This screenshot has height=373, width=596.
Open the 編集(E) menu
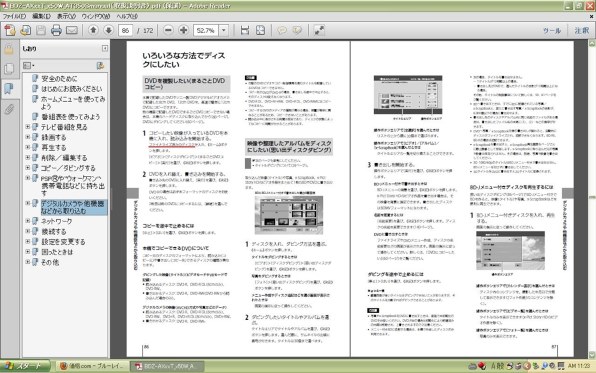tap(41, 16)
